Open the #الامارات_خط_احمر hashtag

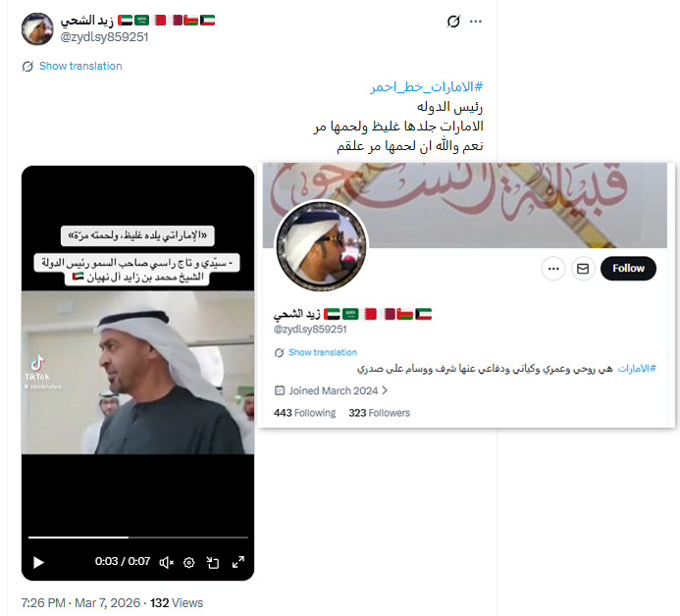426,87
